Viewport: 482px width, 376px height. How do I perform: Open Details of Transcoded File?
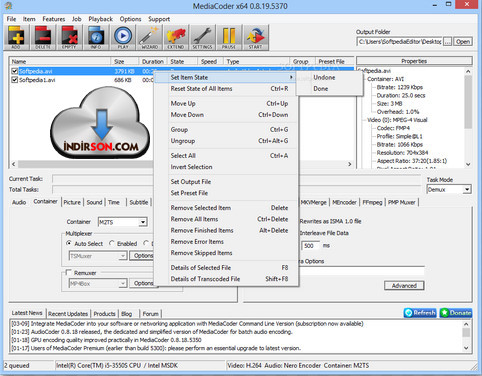click(x=227, y=279)
